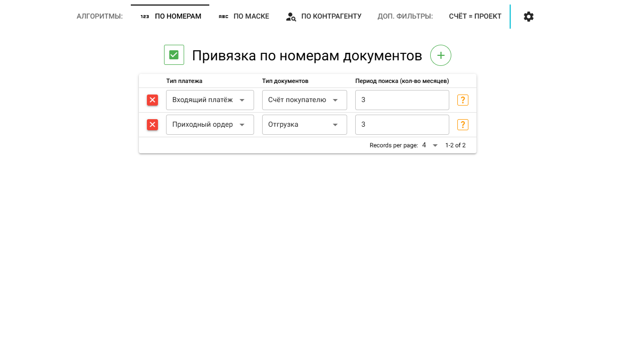Open help for the Счёт покупателю row
This screenshot has width=644, height=362.
(x=462, y=100)
